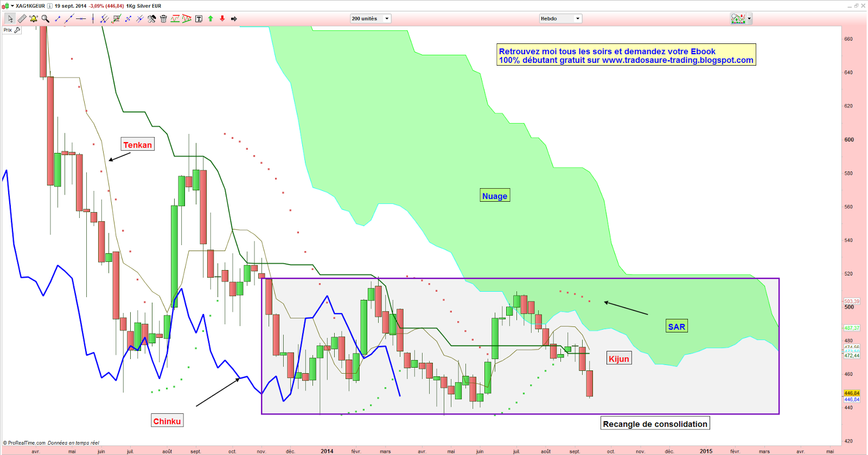
Task: Select the parallel channel lines tool
Action: (x=104, y=18)
